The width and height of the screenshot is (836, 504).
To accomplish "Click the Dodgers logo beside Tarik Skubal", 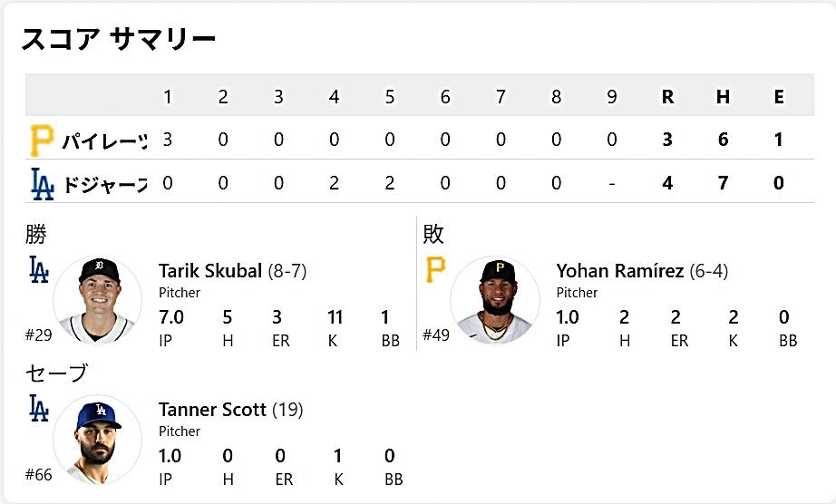I will 38,269.
